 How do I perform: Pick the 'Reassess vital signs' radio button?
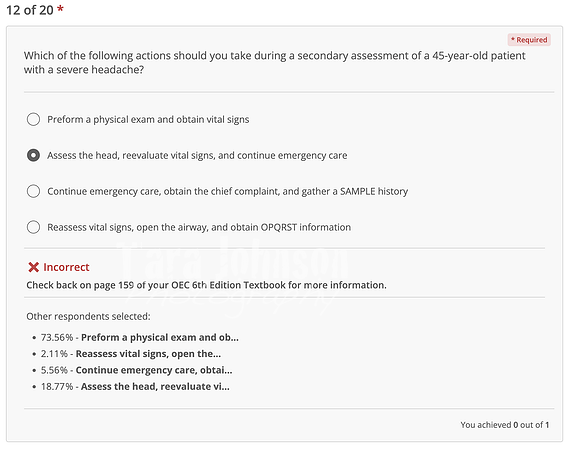(x=33, y=227)
